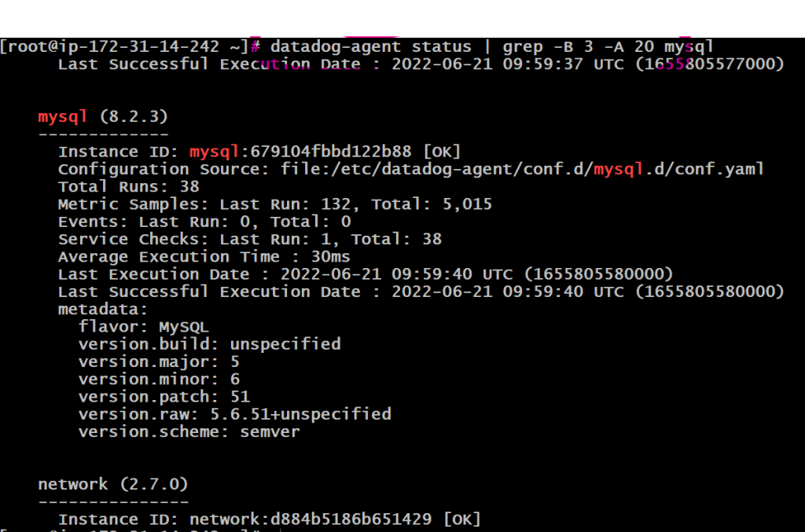Click the flavor: MySQL line
Screen dimensions: 805x532
pyautogui.click(x=144, y=327)
